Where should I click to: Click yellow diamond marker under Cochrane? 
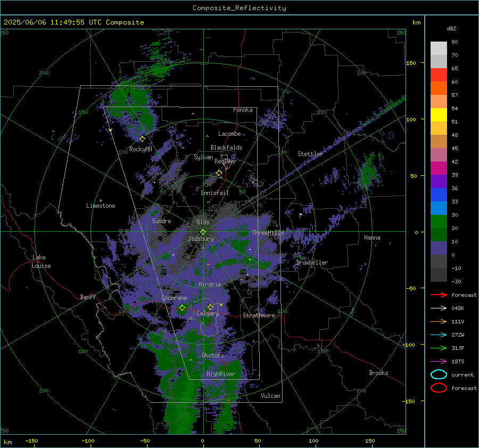(x=182, y=308)
